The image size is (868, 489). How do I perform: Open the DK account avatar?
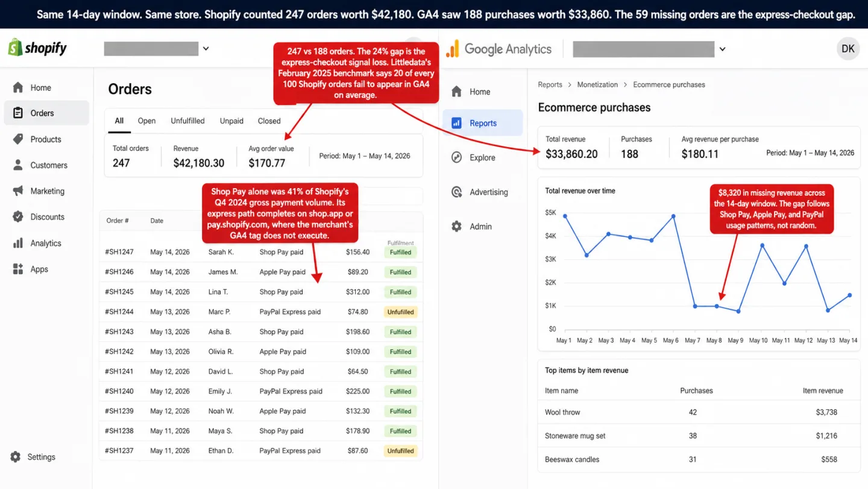[x=848, y=49]
